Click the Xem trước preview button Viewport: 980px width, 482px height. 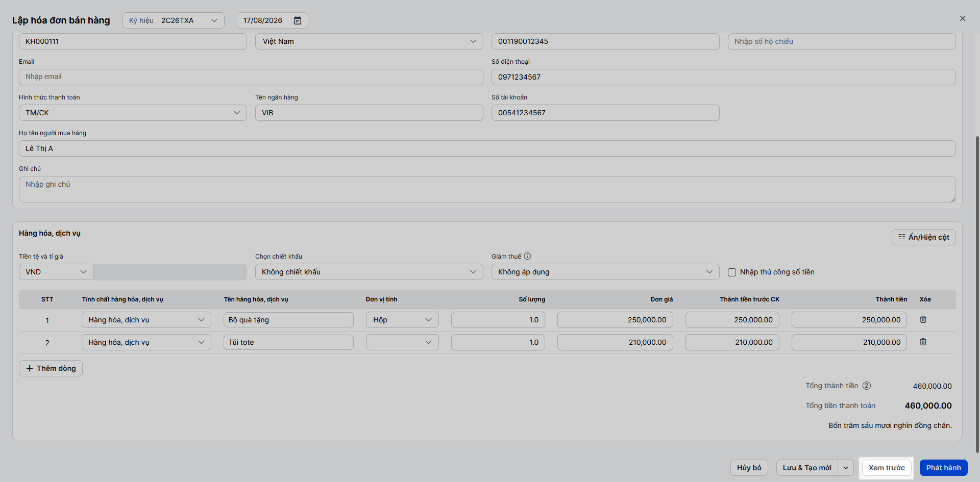click(887, 468)
